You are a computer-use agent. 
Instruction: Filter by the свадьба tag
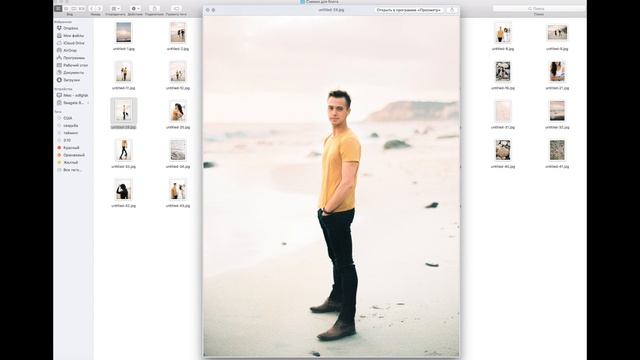tap(68, 125)
